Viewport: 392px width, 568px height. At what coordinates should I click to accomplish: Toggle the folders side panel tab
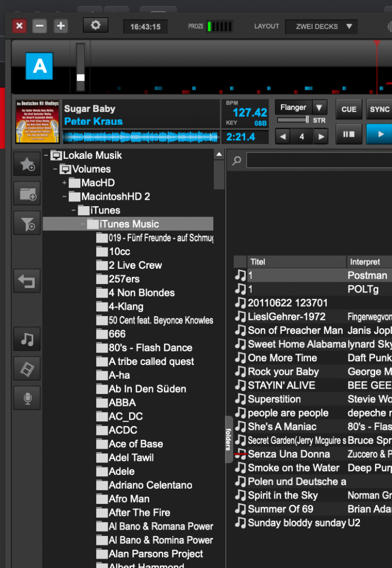(x=229, y=439)
